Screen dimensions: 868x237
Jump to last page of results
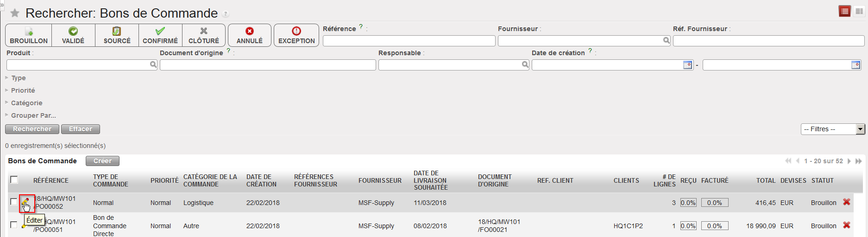[x=858, y=161]
